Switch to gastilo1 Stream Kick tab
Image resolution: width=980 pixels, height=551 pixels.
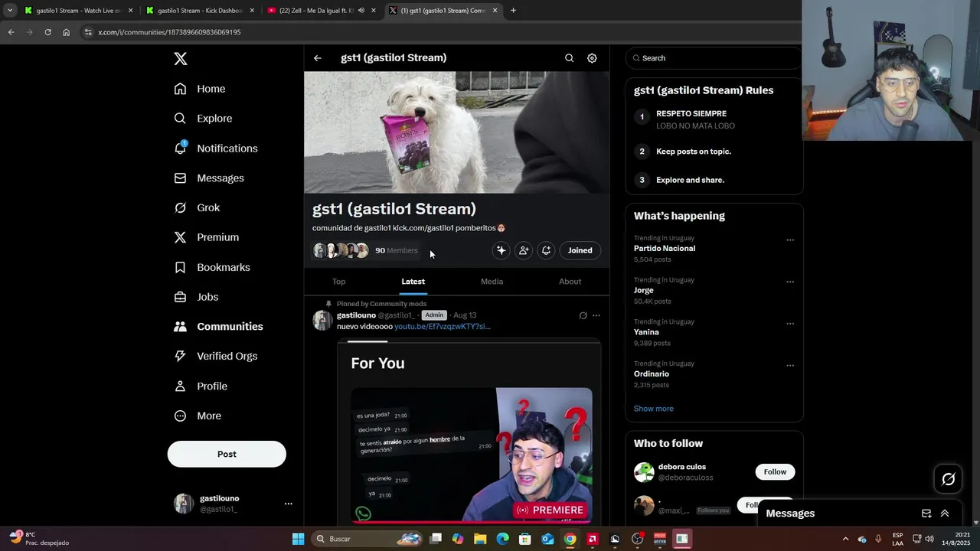[x=78, y=11]
